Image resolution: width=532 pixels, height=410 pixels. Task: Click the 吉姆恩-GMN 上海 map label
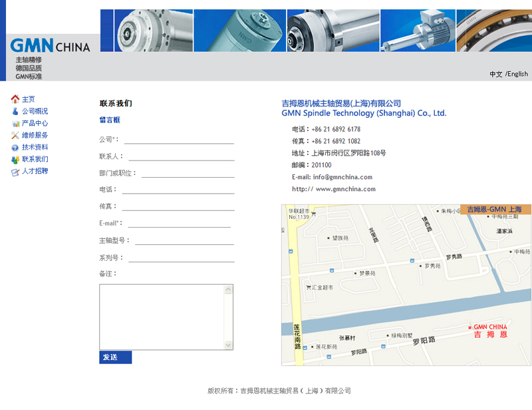[495, 209]
